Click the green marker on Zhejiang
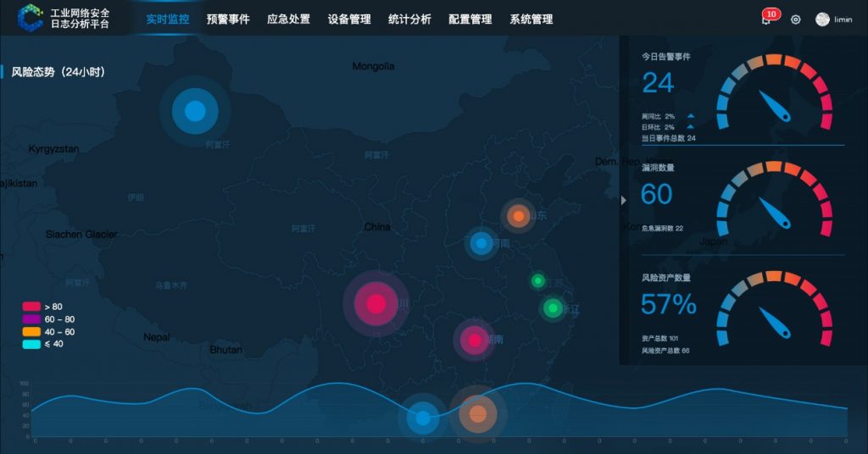Screen dimensions: 868x454 point(553,308)
